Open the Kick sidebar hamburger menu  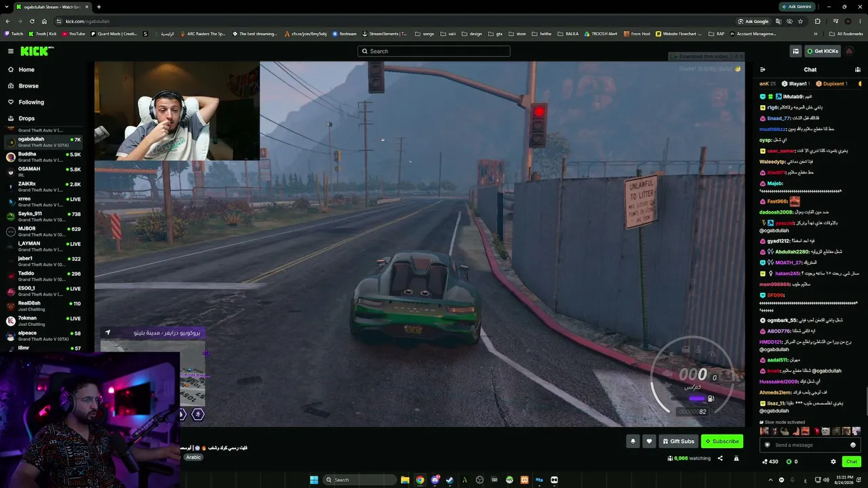[11, 51]
